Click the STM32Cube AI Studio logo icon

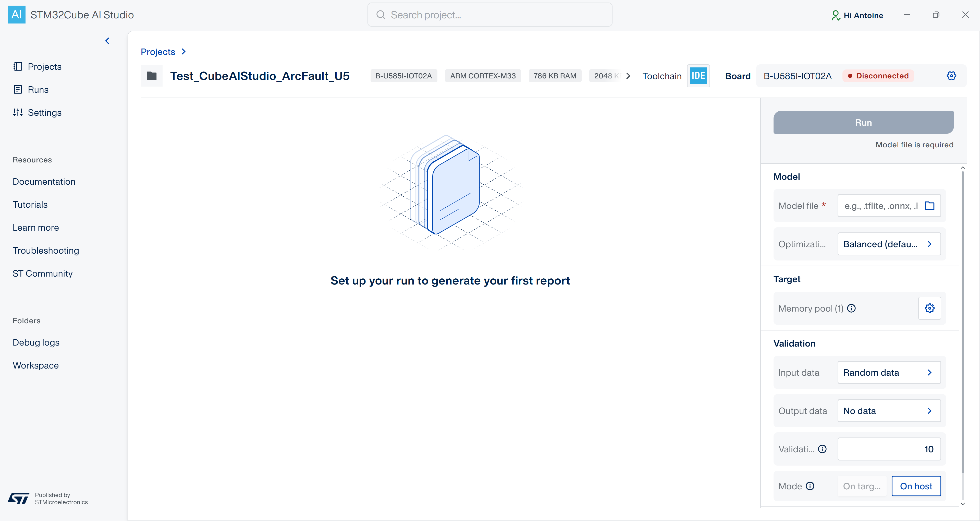click(16, 15)
